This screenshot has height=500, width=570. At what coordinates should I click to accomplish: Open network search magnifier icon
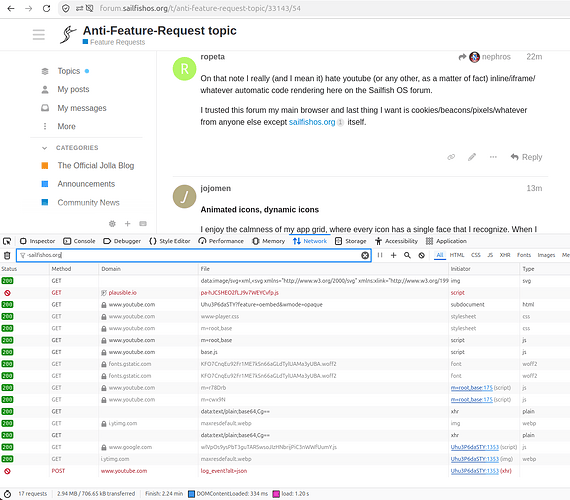(407, 255)
